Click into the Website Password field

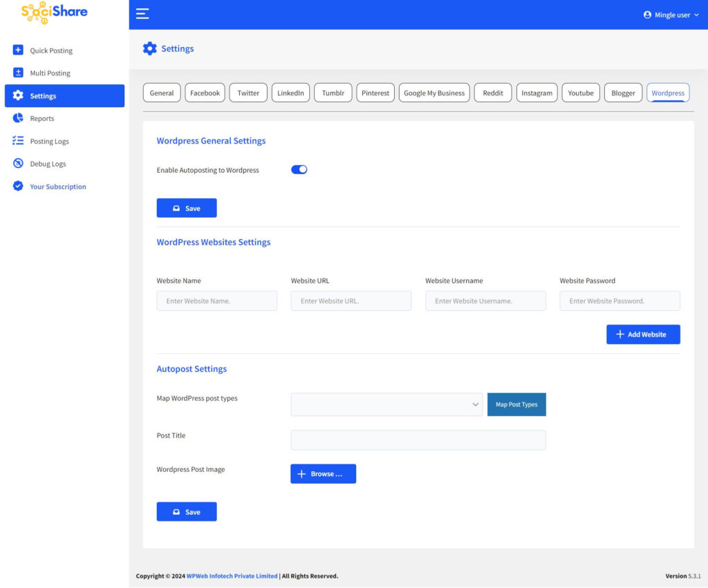pos(620,301)
